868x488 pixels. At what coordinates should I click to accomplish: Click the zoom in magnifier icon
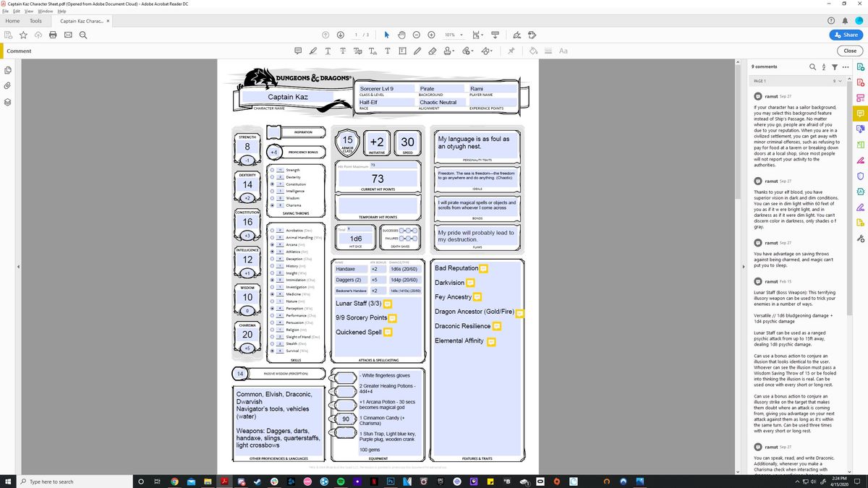431,35
